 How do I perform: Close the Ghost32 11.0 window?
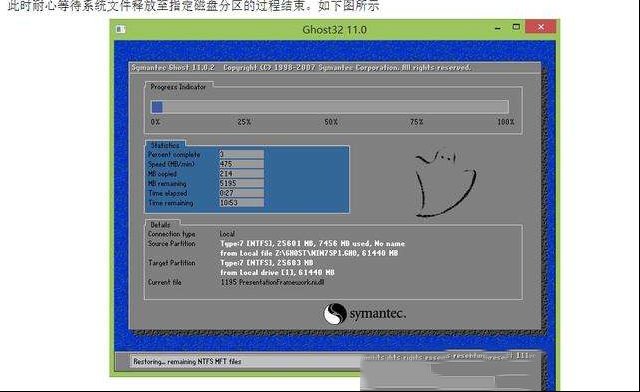click(x=541, y=27)
